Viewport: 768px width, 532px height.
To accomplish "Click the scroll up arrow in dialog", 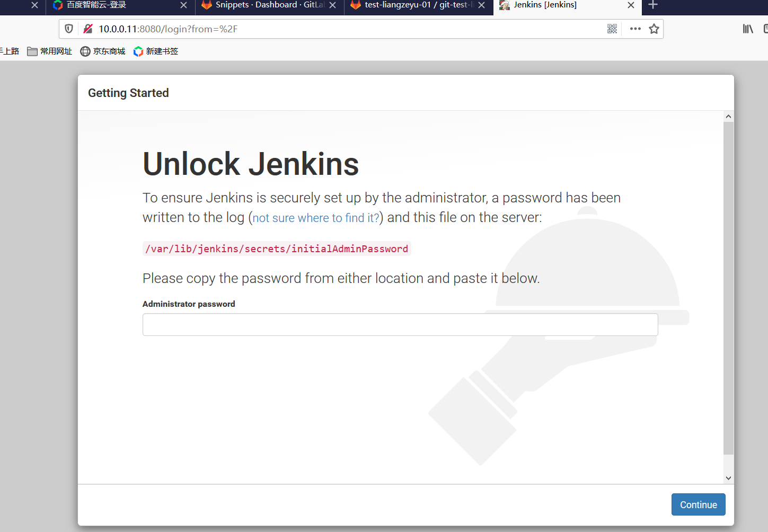I will coord(728,117).
